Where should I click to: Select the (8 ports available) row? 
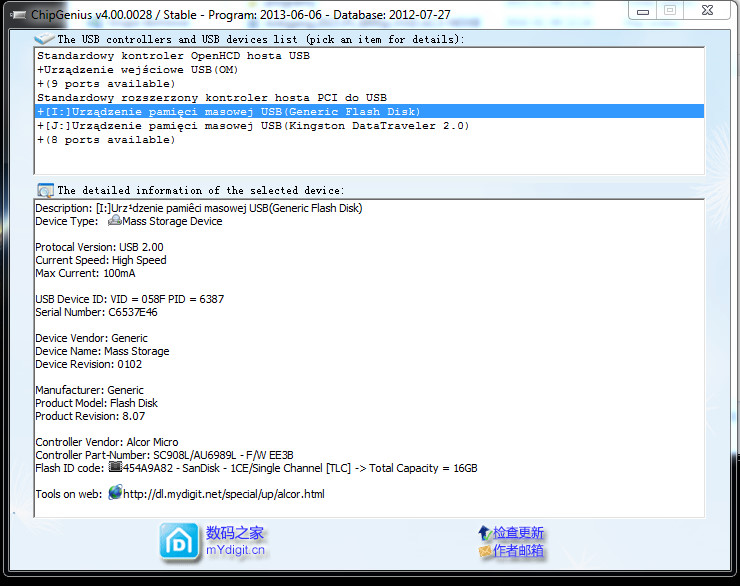click(370, 140)
